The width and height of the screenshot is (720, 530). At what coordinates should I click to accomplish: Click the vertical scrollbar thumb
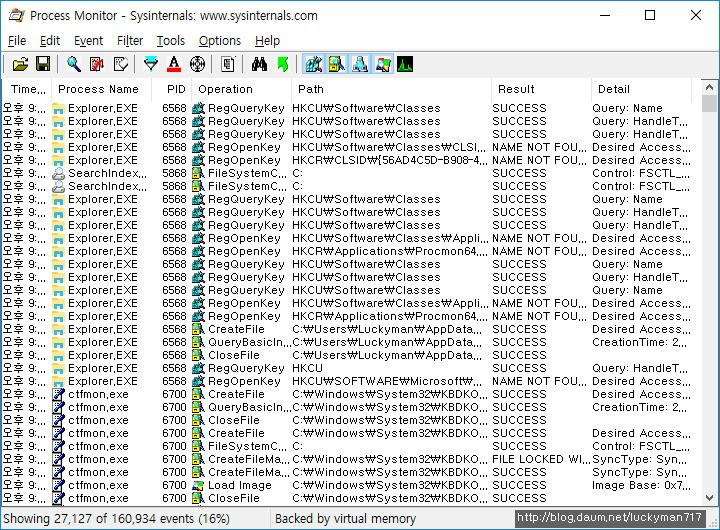pyautogui.click(x=709, y=103)
